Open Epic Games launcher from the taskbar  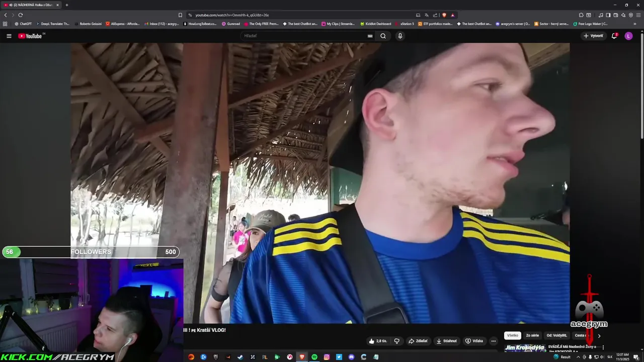pos(216,357)
